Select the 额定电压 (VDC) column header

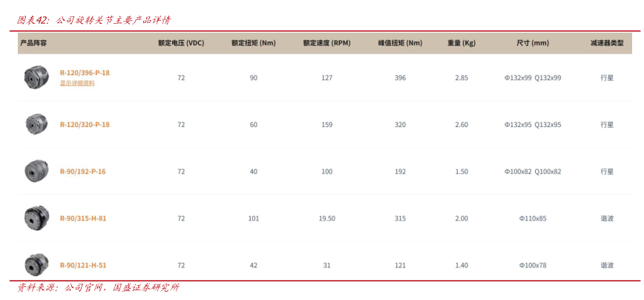180,43
